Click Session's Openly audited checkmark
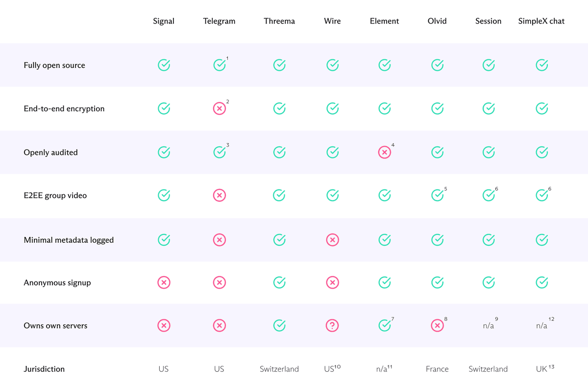This screenshot has width=588, height=391. (x=488, y=153)
